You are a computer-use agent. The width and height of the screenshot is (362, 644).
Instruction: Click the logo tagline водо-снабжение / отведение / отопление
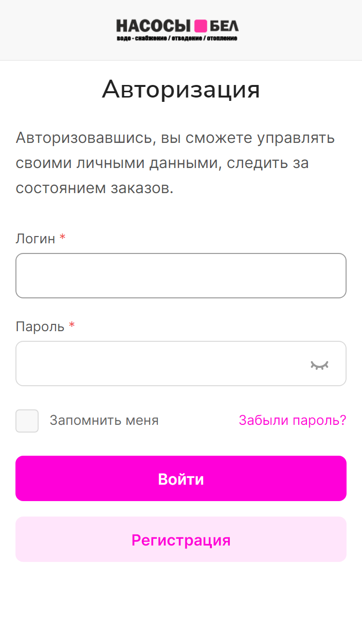177,38
